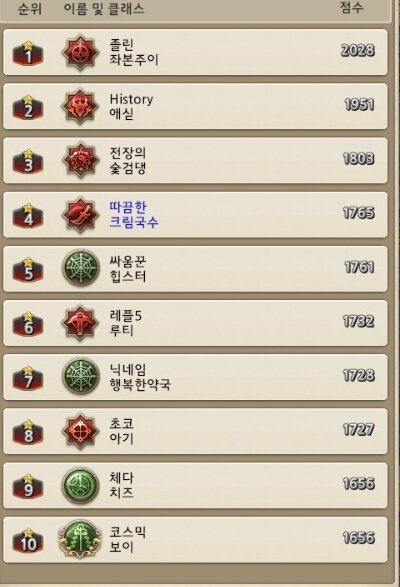Sort by the 점수 column header
Image resolution: width=400 pixels, height=587 pixels.
pyautogui.click(x=351, y=7)
